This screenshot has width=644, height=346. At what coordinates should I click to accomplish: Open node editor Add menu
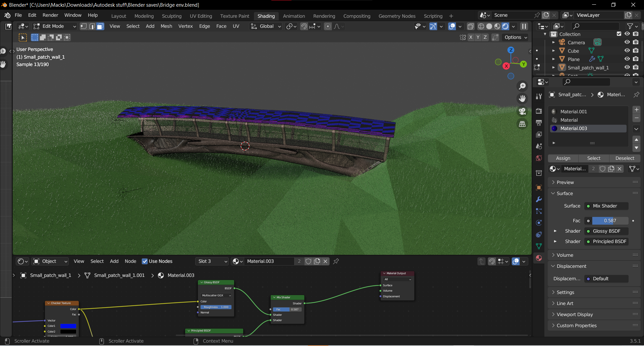(114, 261)
